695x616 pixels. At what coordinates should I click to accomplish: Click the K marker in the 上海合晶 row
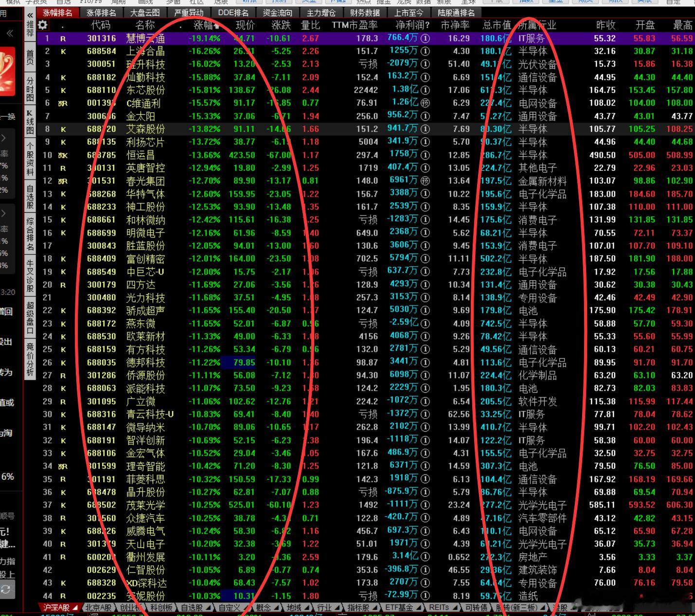click(x=63, y=51)
